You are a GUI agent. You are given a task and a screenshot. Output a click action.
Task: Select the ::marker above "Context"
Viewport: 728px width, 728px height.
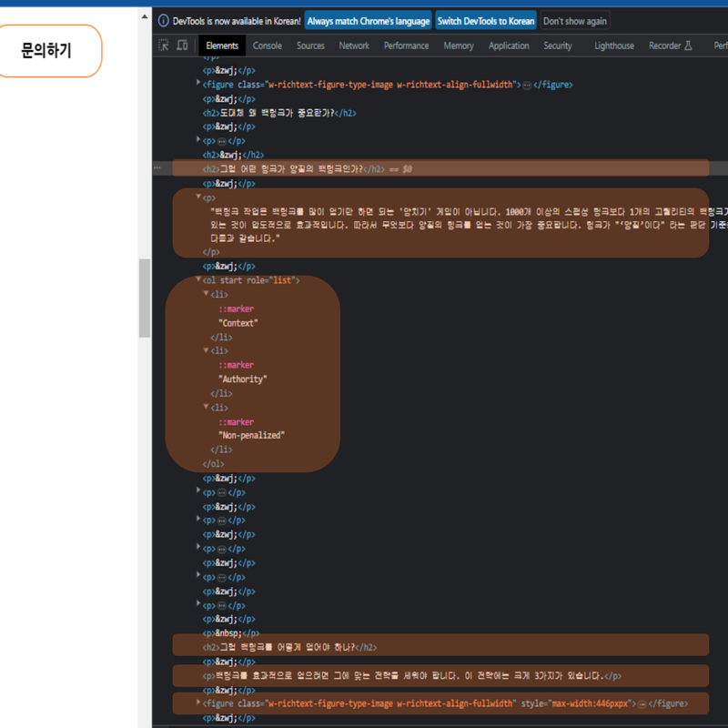point(237,309)
